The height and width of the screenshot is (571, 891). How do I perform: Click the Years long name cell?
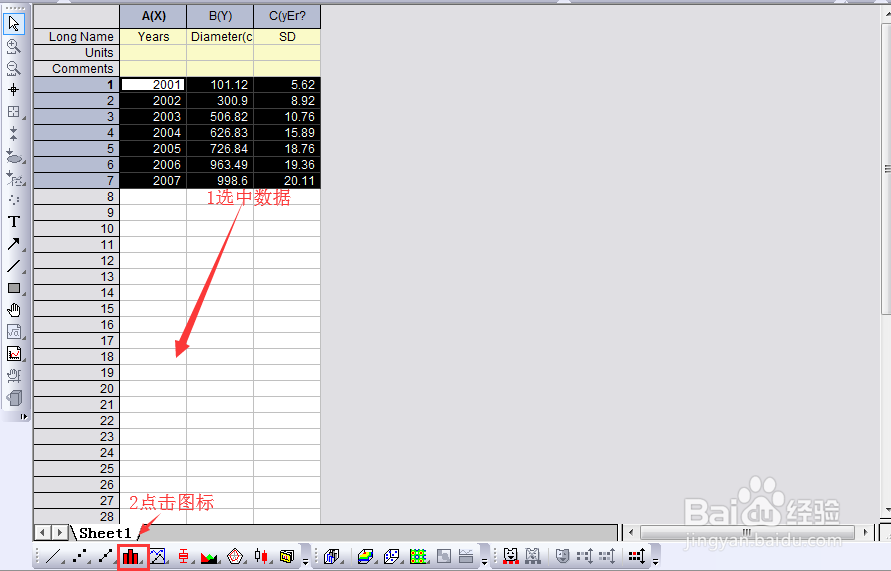point(153,37)
